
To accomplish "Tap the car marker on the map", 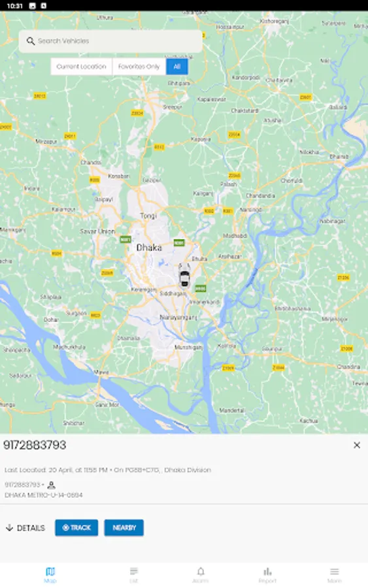I will coord(184,275).
